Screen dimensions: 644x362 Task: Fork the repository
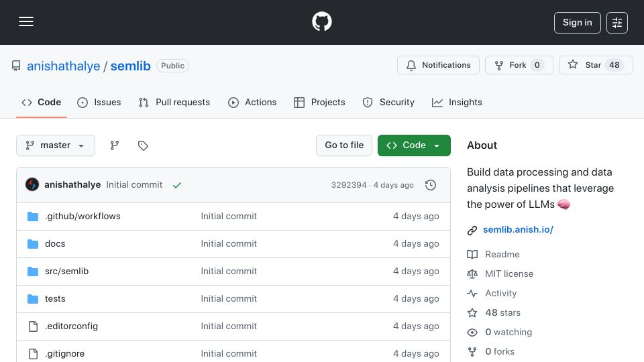coord(519,65)
